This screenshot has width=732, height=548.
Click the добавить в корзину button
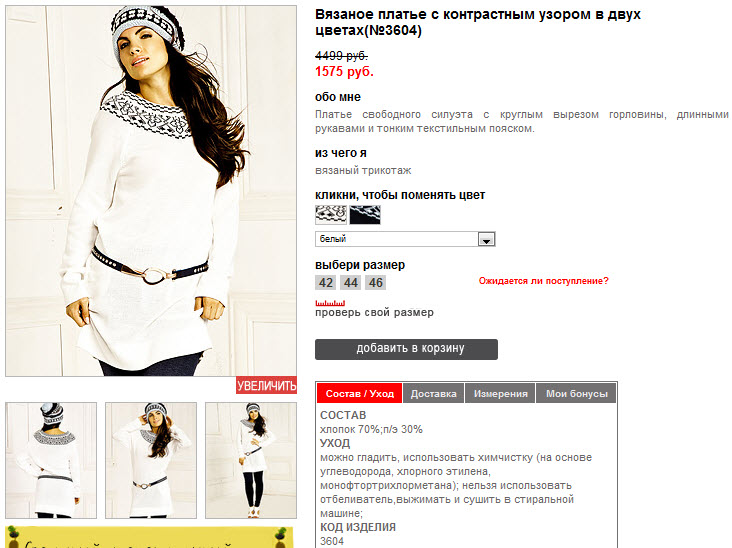[406, 349]
